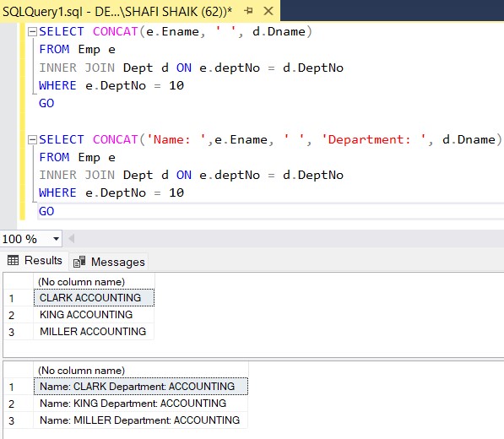The image size is (504, 439).
Task: Select the CLARK ACCOUNTING cell
Action: tap(94, 298)
